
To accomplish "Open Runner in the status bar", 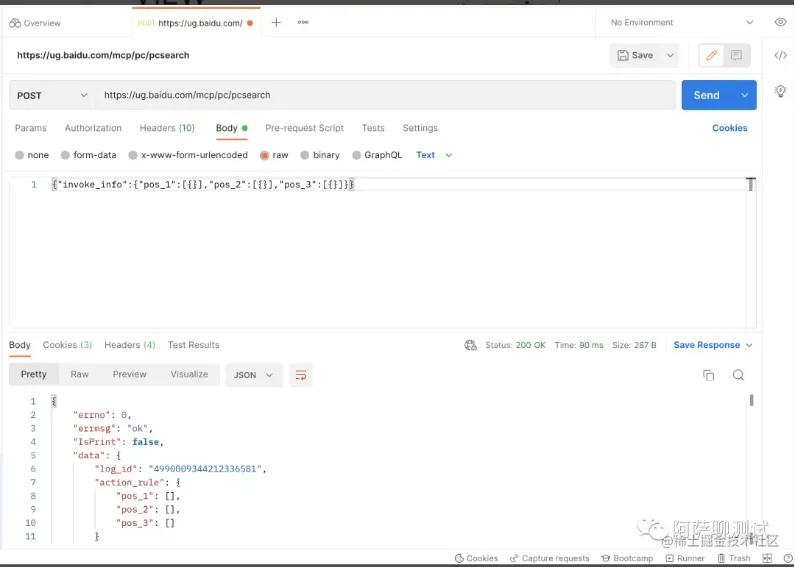I will [685, 558].
